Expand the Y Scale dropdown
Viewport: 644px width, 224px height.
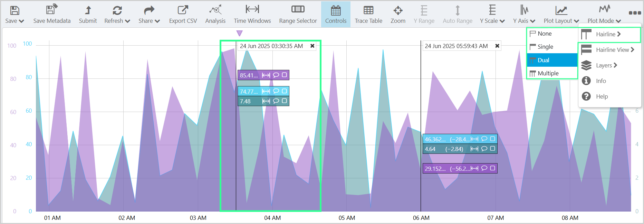[492, 14]
